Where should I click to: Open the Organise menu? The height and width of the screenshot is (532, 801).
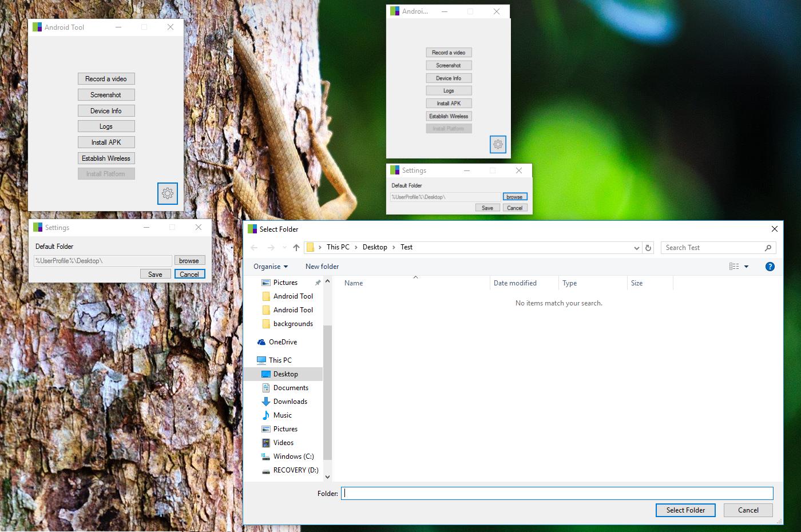tap(269, 266)
